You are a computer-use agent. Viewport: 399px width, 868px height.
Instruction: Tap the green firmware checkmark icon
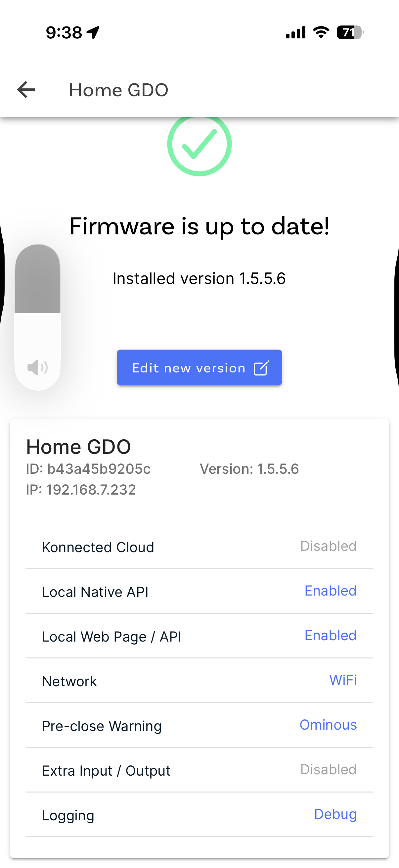click(199, 144)
